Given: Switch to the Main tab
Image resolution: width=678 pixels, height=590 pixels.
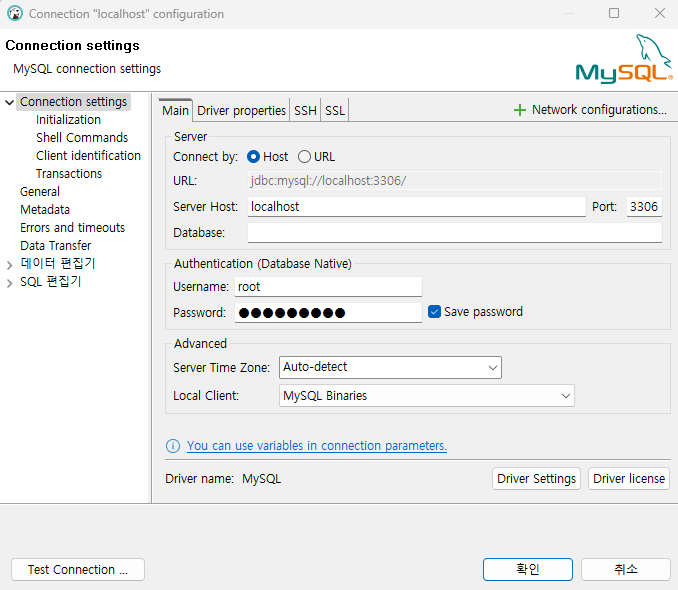Looking at the screenshot, I should tap(176, 111).
